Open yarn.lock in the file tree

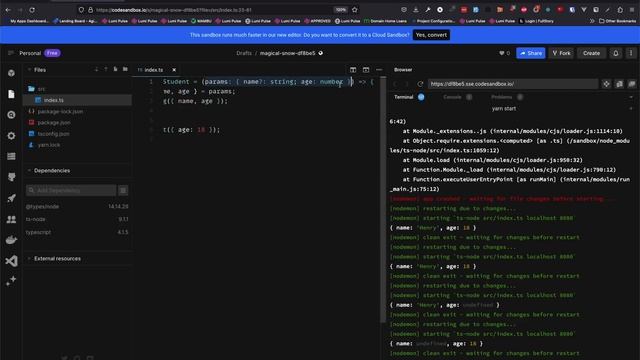[77, 145]
